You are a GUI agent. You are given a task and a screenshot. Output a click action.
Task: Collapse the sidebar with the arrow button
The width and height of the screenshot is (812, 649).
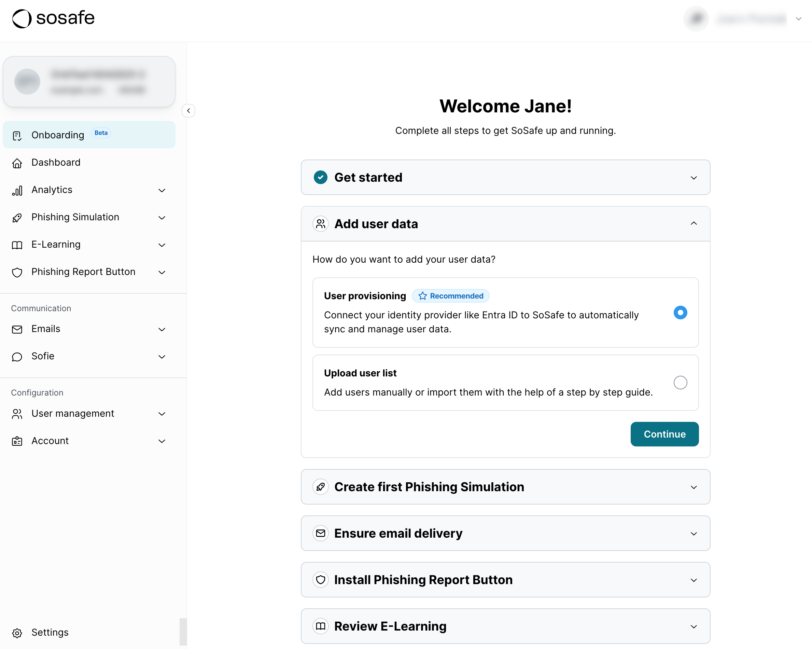188,111
